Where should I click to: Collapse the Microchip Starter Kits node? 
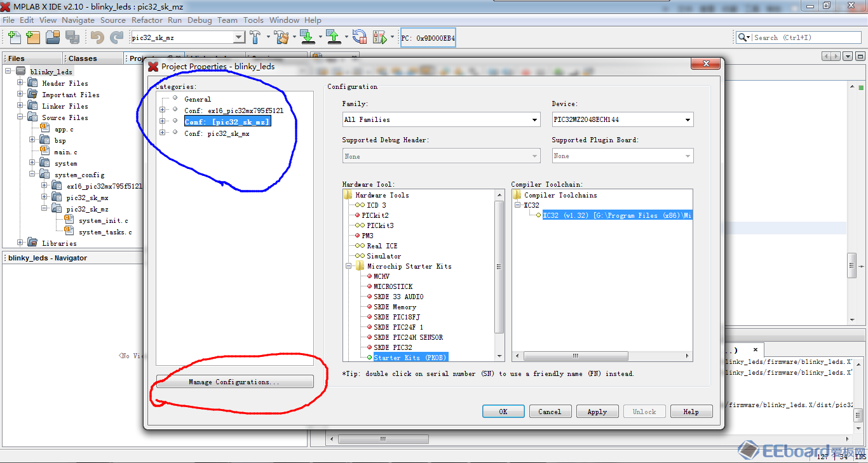pos(349,266)
